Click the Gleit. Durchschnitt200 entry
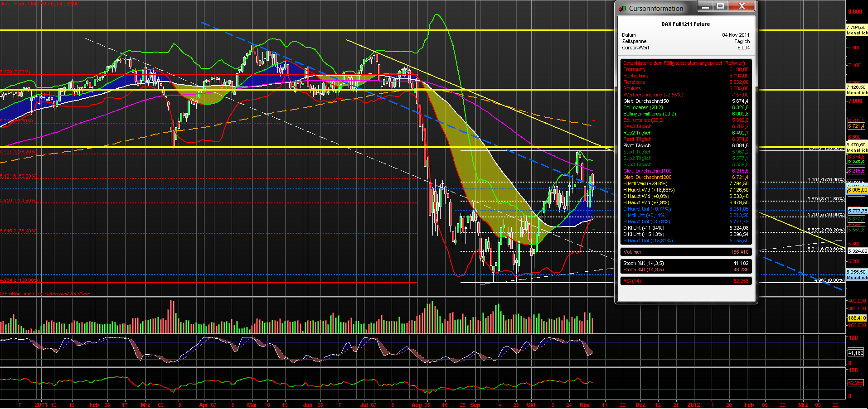This screenshot has width=868, height=409. tap(647, 177)
